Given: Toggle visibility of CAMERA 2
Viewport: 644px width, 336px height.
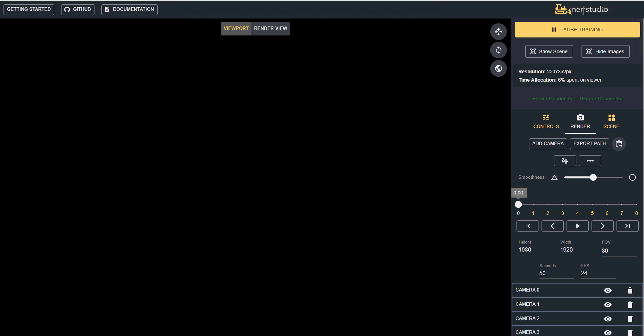Looking at the screenshot, I should [x=608, y=319].
